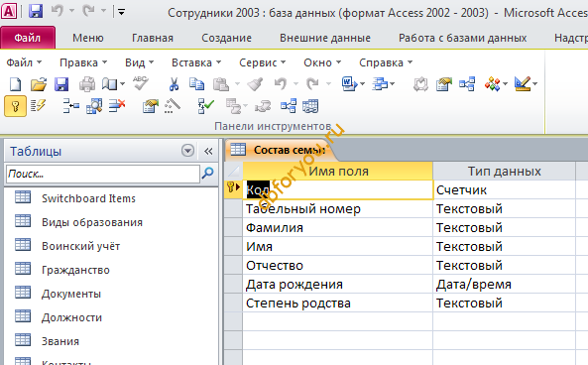Open the Вид dropdown menu

pyautogui.click(x=139, y=62)
